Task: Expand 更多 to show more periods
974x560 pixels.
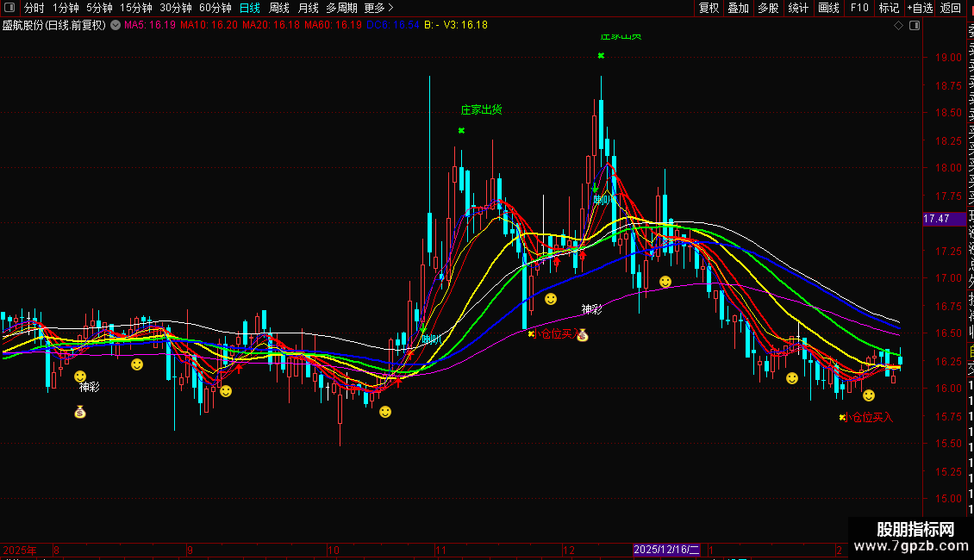Action: tap(378, 8)
